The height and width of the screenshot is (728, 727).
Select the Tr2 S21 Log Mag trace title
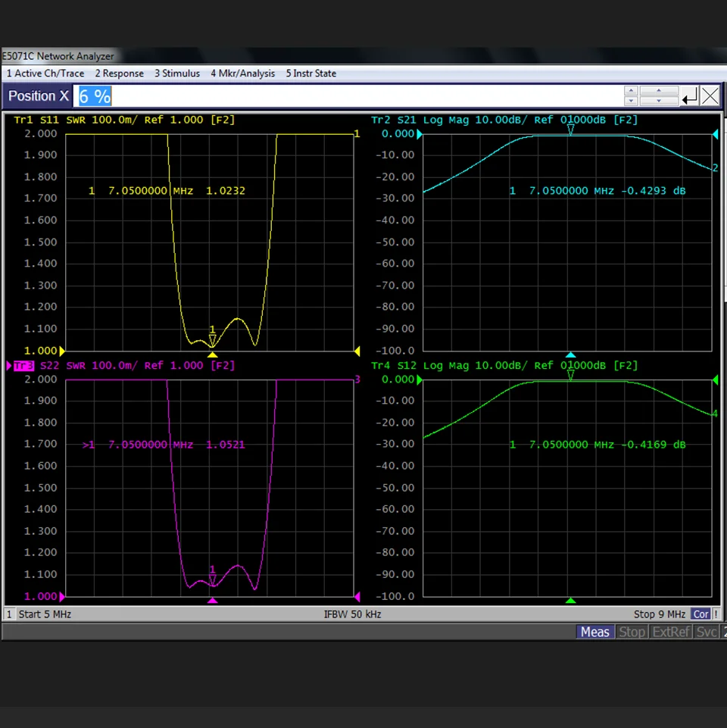504,120
